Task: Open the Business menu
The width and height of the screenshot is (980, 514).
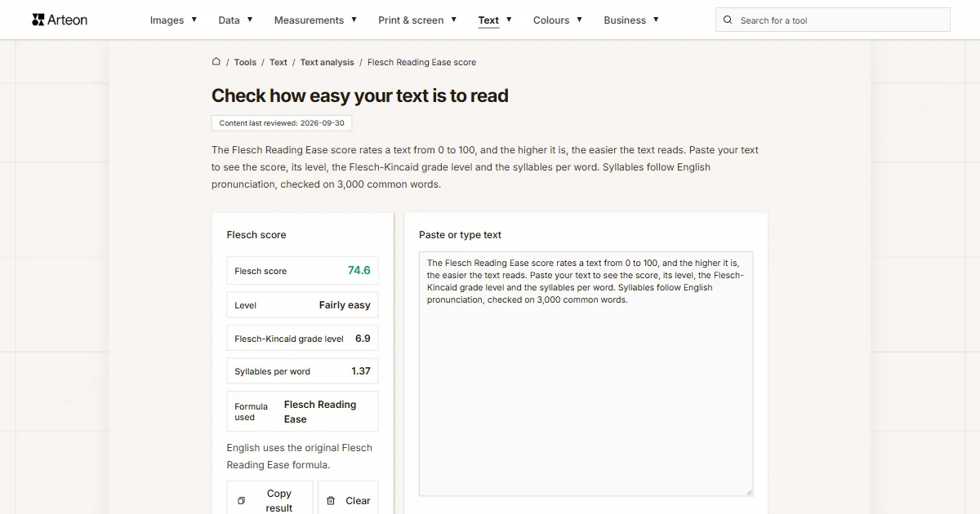Action: [x=625, y=20]
